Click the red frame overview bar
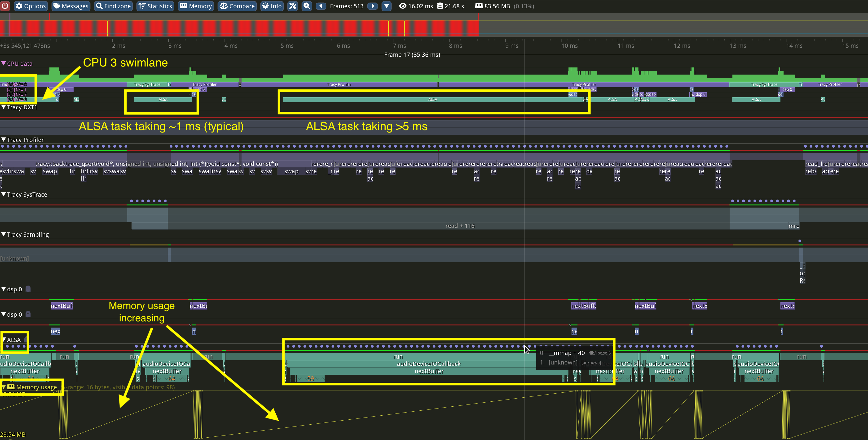 (x=236, y=28)
